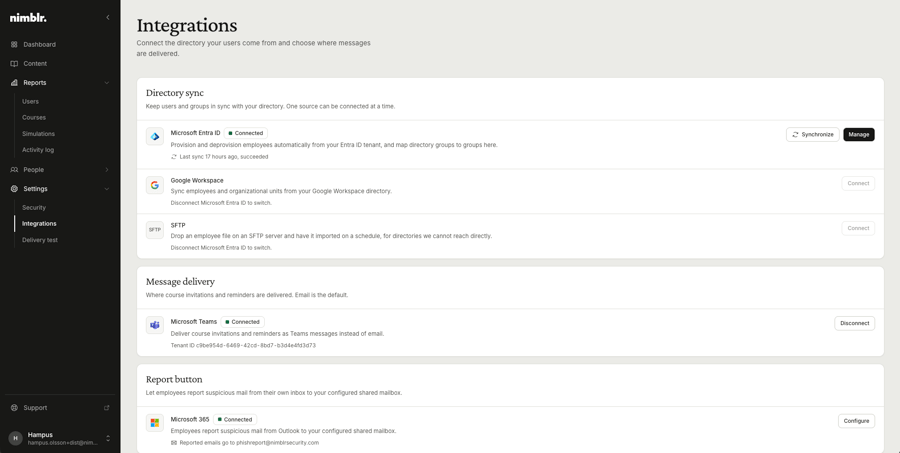Click the reported emails envelope icon

click(x=174, y=443)
